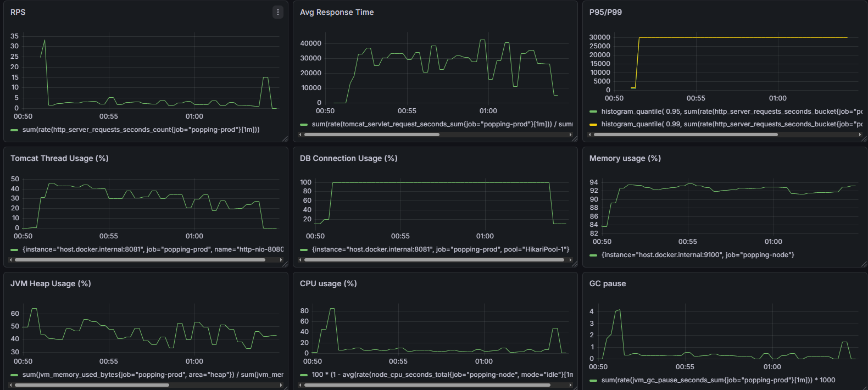Viewport: 868px width, 390px height.
Task: Click the yellow color swatch in P95/P99 legend
Action: (593, 124)
